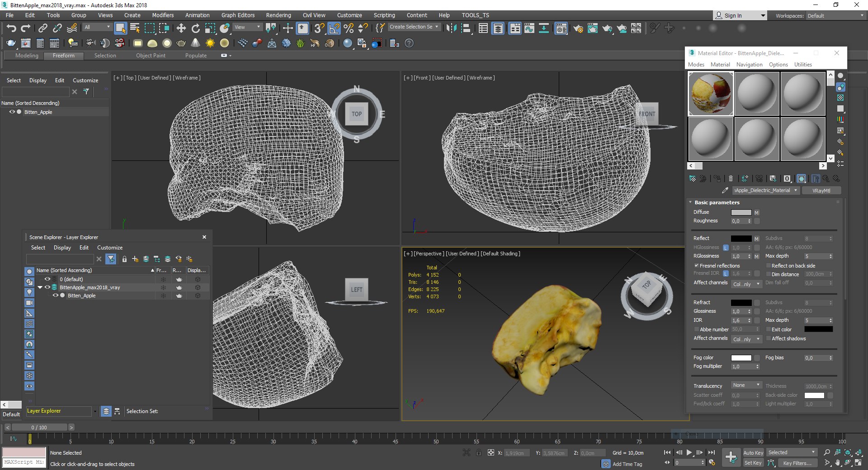
Task: Open Key Filters dialog
Action: 797,463
